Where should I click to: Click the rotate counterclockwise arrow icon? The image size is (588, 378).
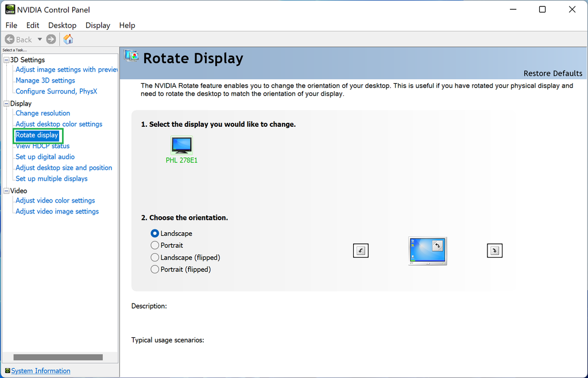coord(361,250)
